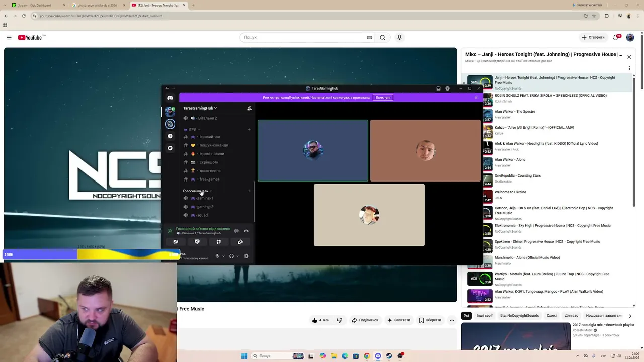This screenshot has height=362, width=644.
Task: Open Discord from the Windows taskbar
Action: tap(378, 356)
